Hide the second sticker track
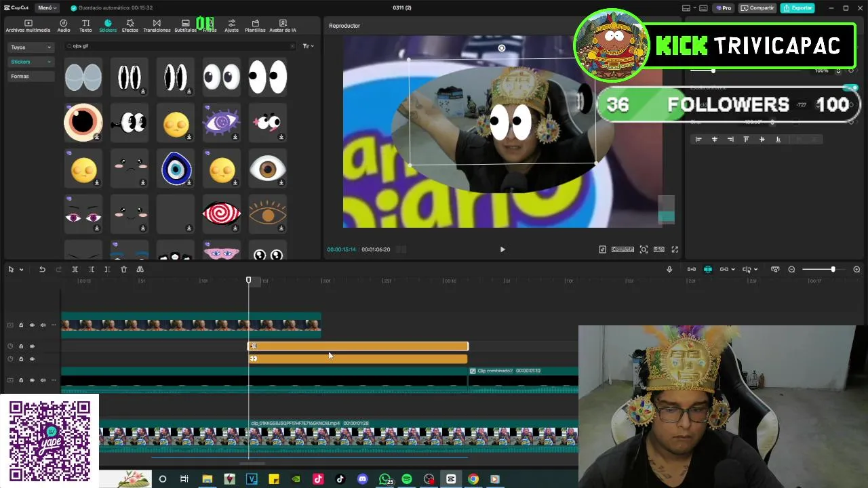The image size is (868, 488). click(x=32, y=359)
